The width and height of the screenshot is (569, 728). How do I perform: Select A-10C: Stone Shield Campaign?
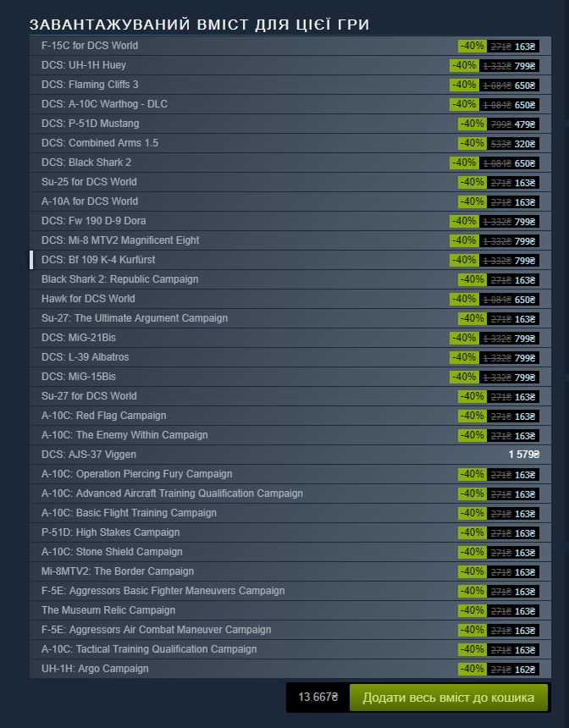(x=290, y=553)
